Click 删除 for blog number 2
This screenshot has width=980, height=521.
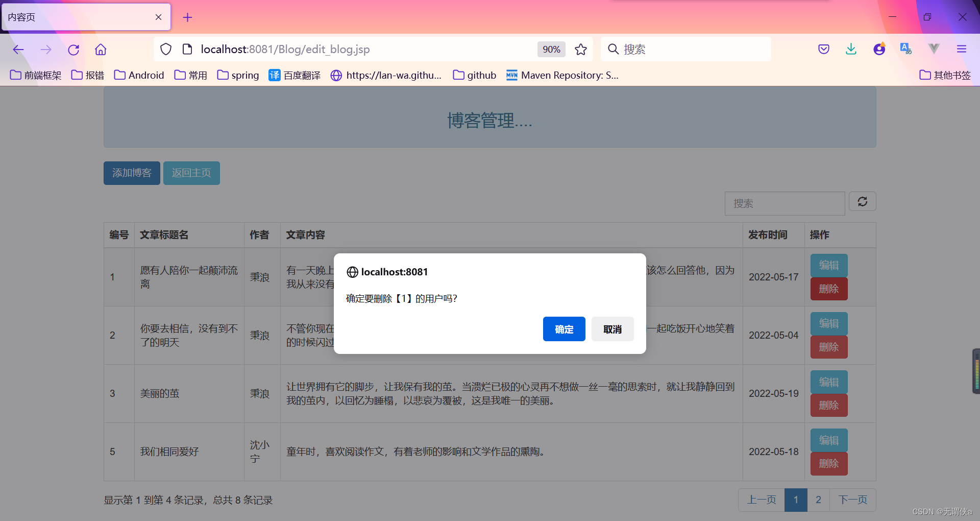pyautogui.click(x=829, y=347)
